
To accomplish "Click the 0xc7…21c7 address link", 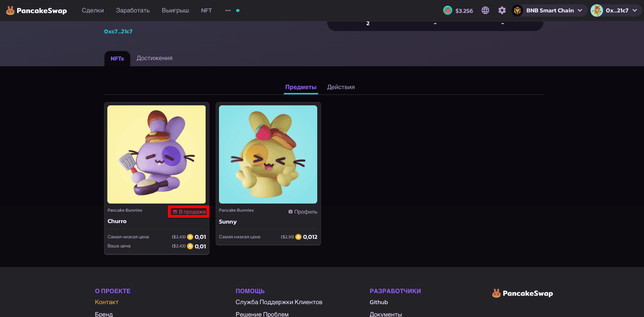I will tap(118, 31).
